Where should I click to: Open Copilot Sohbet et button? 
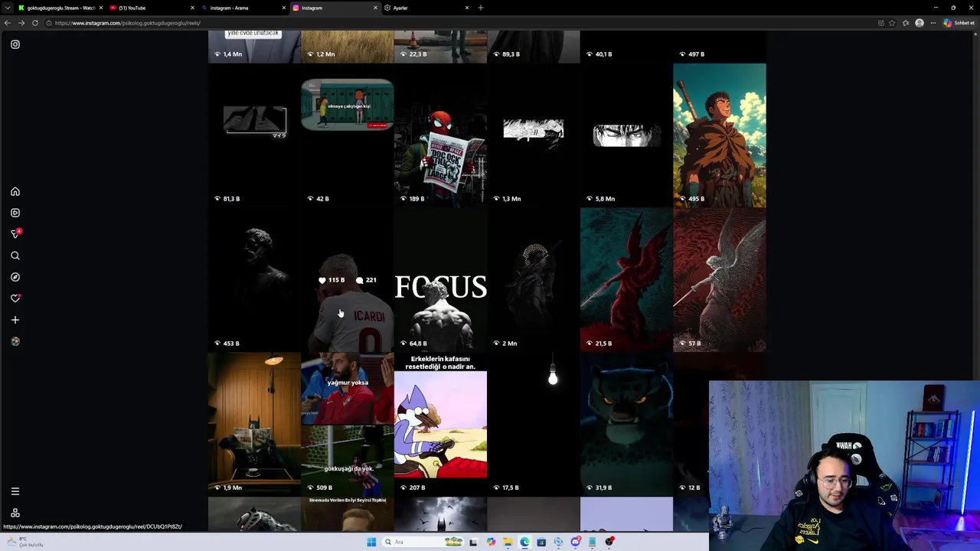tap(959, 23)
